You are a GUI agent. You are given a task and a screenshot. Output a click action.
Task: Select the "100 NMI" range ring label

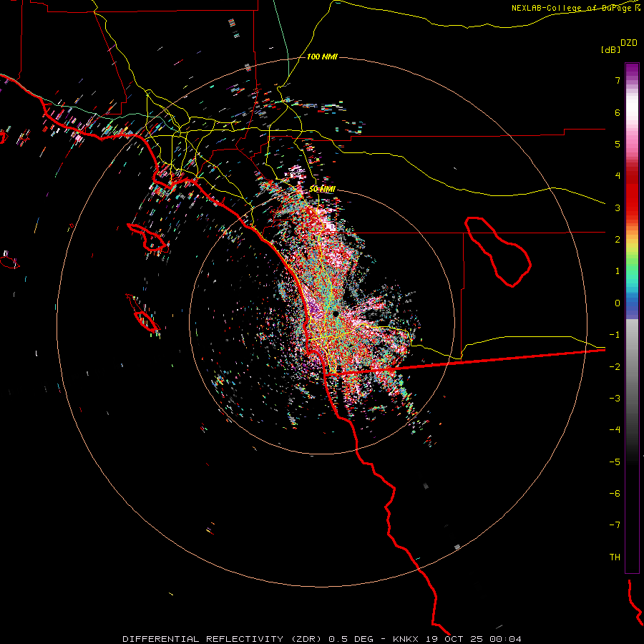click(x=322, y=57)
